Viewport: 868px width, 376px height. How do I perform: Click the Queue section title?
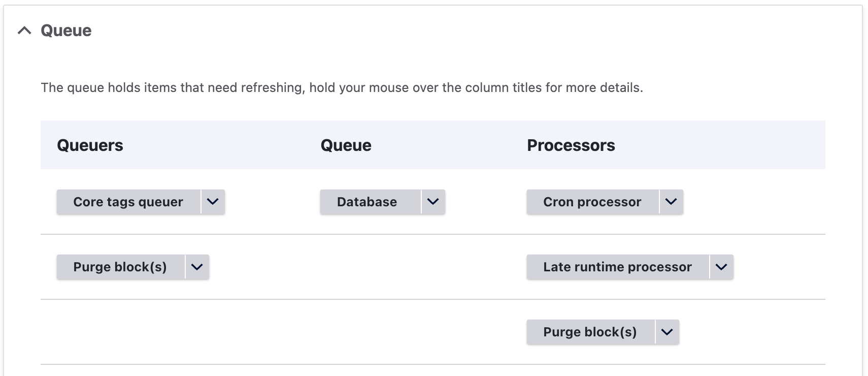coord(66,30)
